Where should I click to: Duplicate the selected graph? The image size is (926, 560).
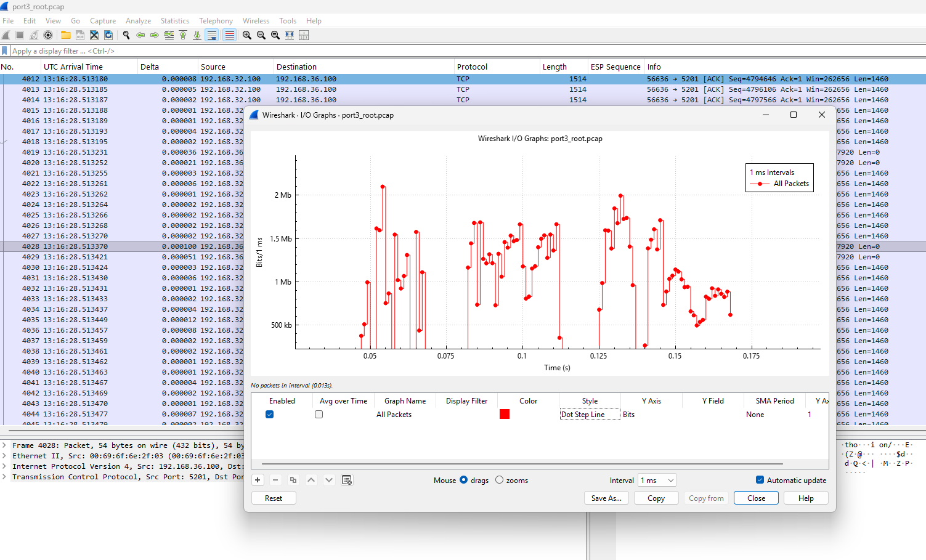click(293, 480)
